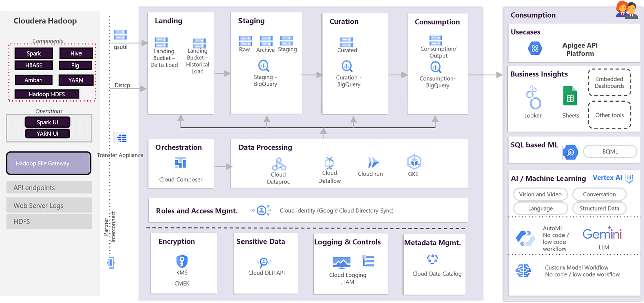Click the Cloud Dataflow icon

[x=329, y=162]
